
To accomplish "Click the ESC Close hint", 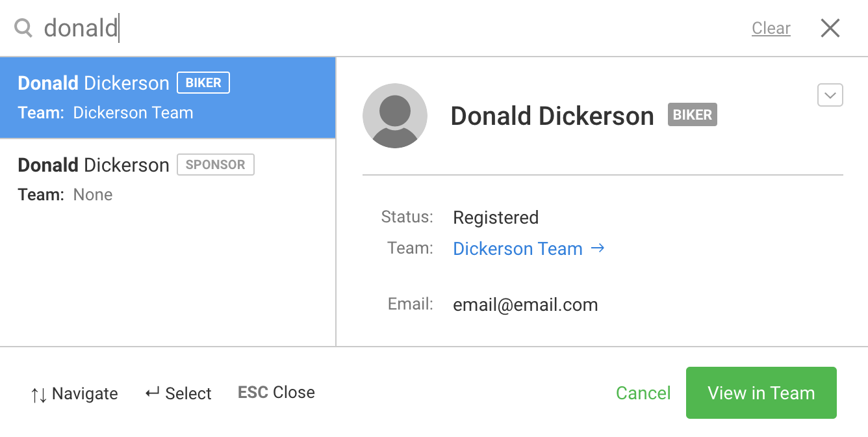I will click(x=276, y=393).
